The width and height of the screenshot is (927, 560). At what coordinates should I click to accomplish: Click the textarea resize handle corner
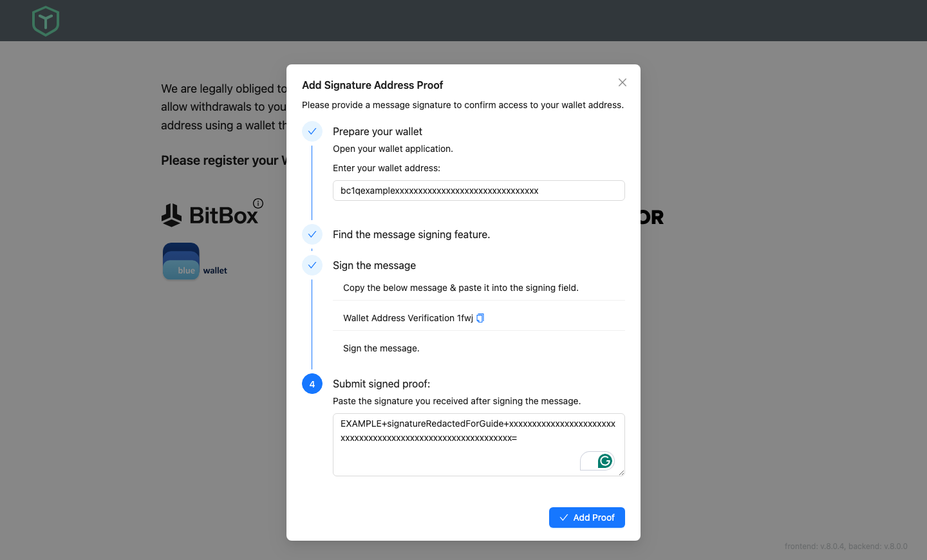tap(621, 472)
